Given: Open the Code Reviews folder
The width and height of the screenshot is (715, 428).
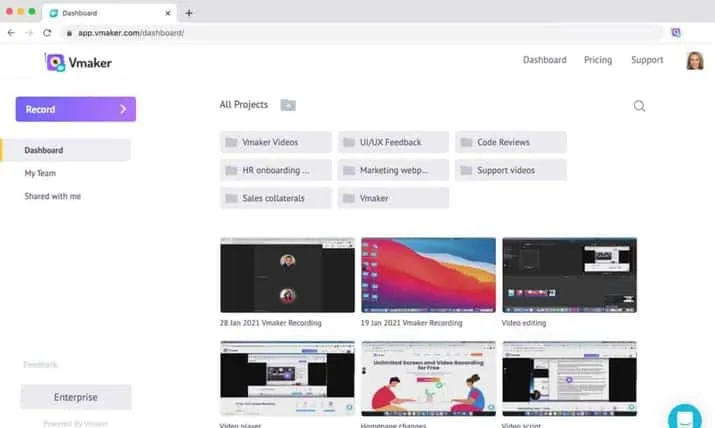Looking at the screenshot, I should 511,142.
